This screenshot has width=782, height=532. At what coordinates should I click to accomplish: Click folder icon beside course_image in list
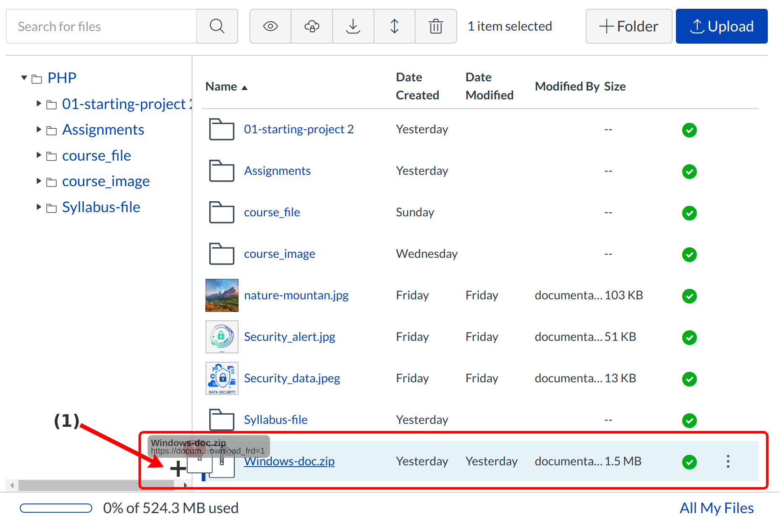pos(221,254)
